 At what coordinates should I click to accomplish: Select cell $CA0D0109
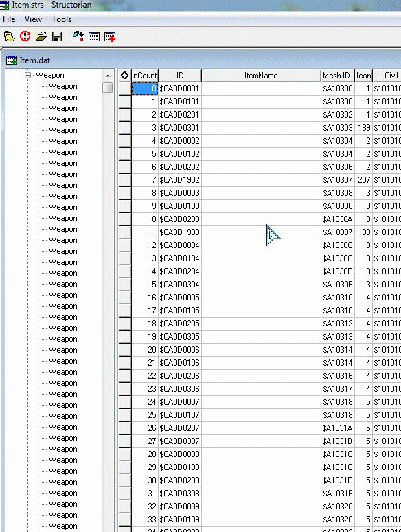180,520
